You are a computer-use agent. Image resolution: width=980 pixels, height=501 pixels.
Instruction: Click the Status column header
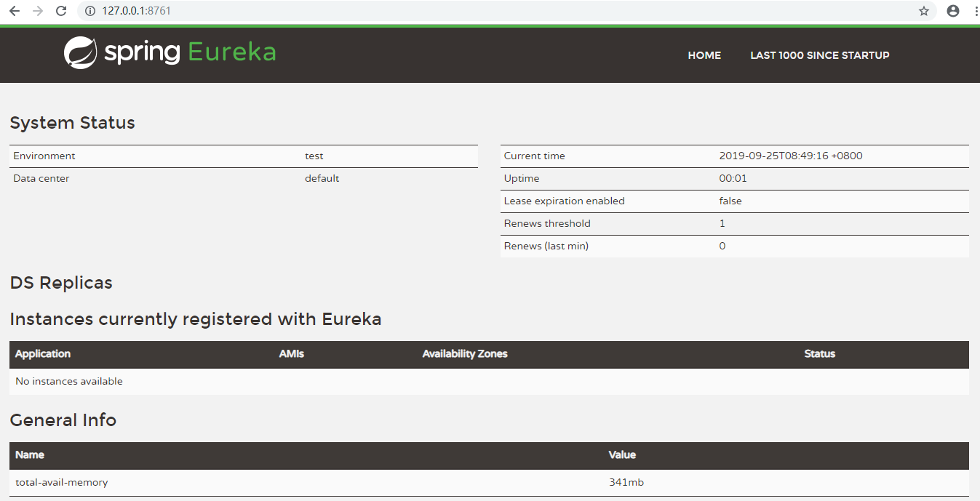coord(819,354)
